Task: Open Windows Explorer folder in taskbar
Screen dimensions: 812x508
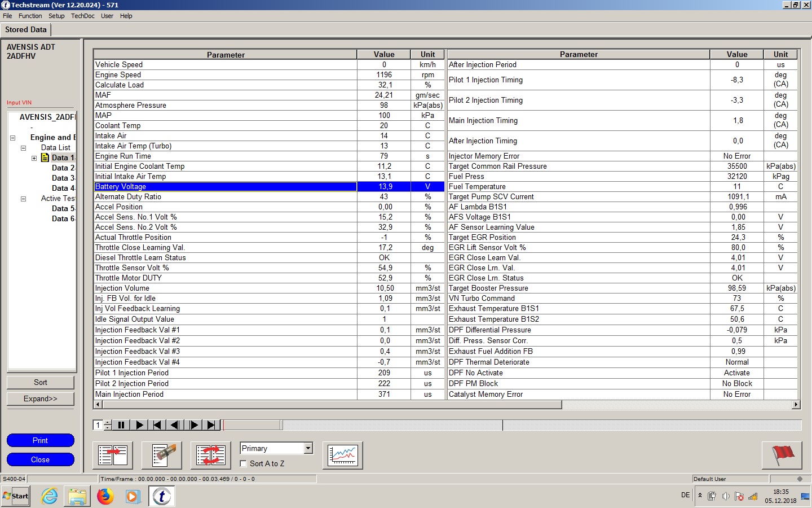Action: pos(77,496)
